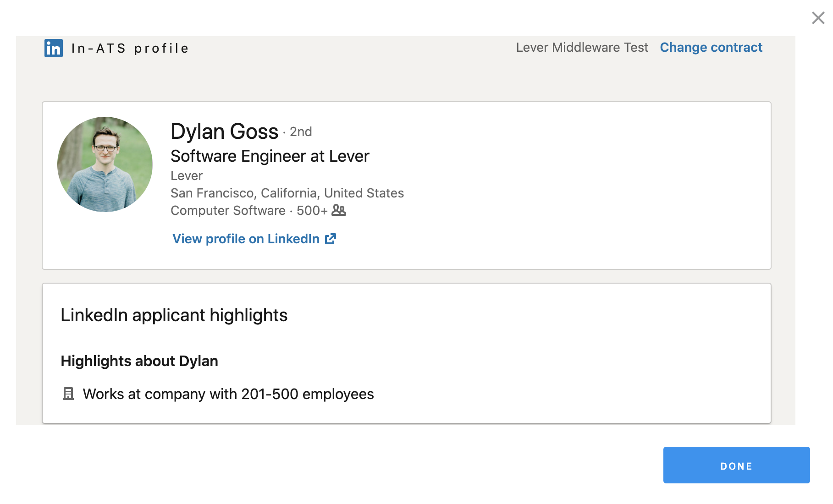833x504 pixels.
Task: Click the connections people icon beside 500+
Action: [339, 210]
